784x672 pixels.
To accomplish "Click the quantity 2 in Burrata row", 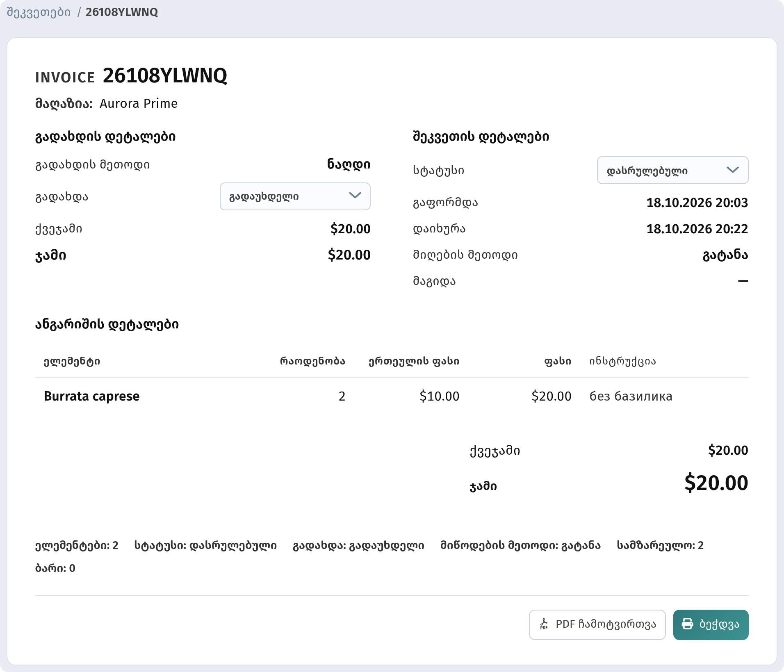I will [x=342, y=396].
